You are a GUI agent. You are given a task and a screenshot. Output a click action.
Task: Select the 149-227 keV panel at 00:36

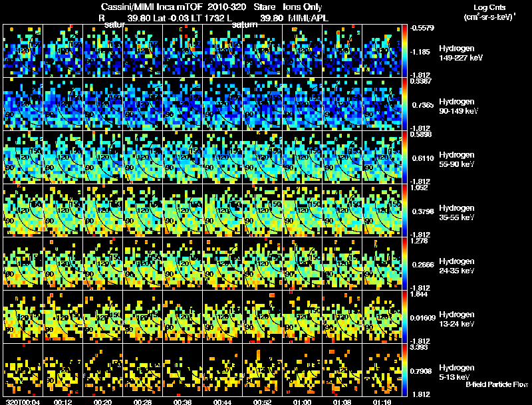[x=182, y=51]
